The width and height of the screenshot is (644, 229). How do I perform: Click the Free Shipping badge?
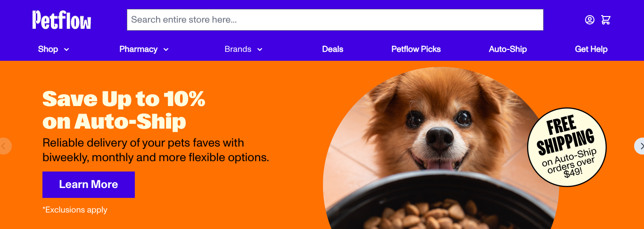click(x=566, y=147)
